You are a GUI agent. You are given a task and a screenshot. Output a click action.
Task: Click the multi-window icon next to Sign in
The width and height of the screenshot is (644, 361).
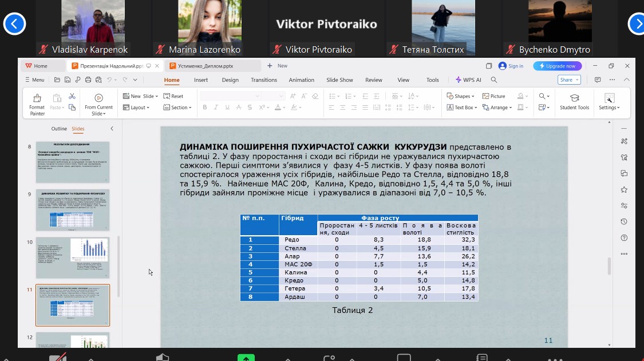point(489,66)
